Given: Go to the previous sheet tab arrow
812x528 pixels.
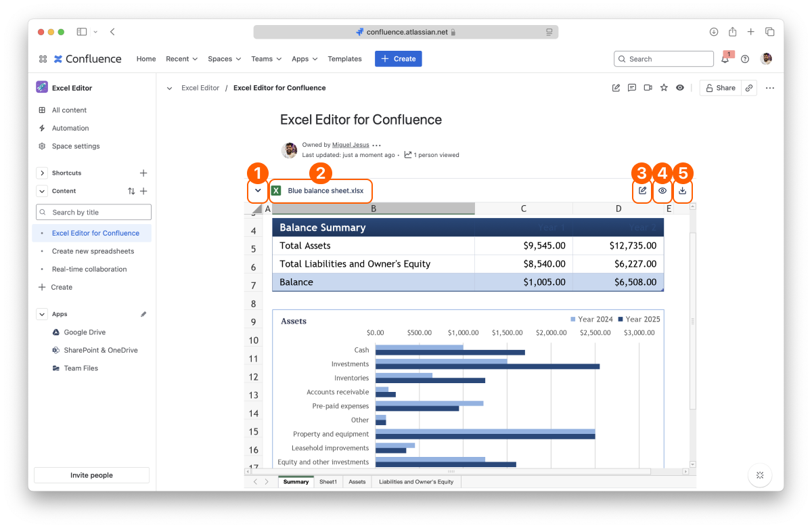Looking at the screenshot, I should point(255,482).
